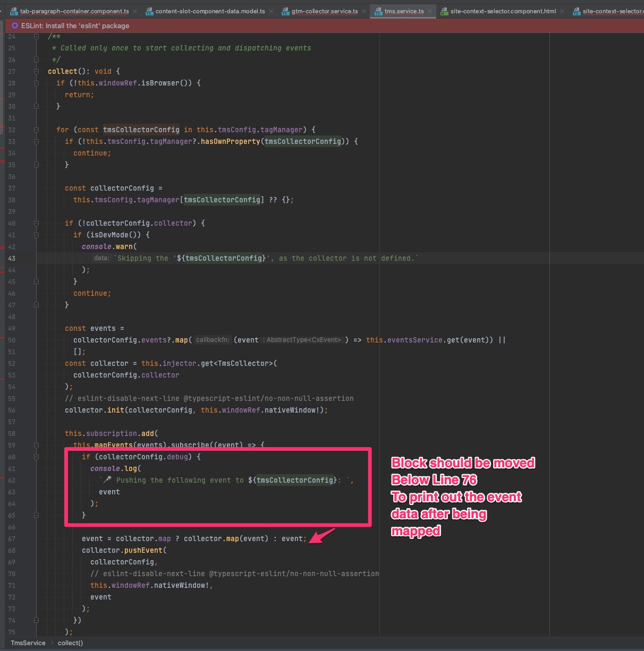Click the HTML icon on site-context-selector.component.html tab
Screen dimensions: 644x651
pyautogui.click(x=445, y=11)
